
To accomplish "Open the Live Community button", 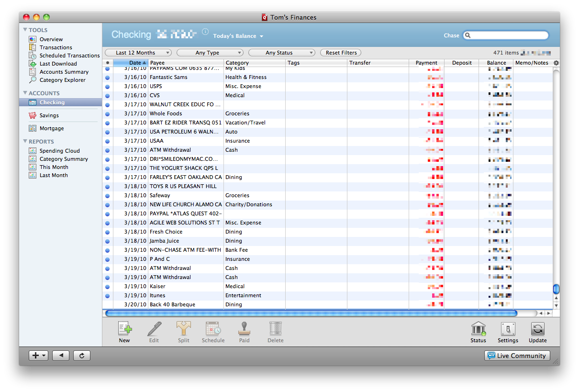I will coord(517,356).
